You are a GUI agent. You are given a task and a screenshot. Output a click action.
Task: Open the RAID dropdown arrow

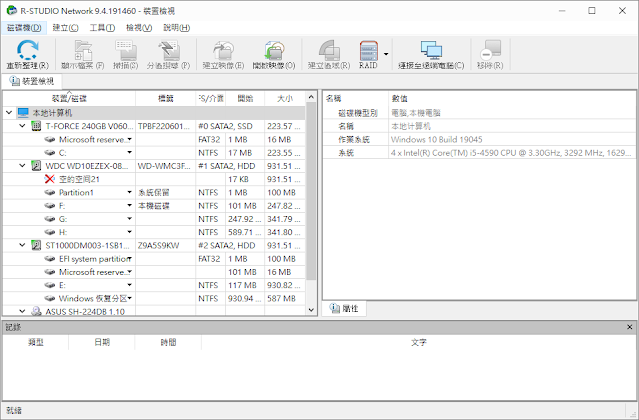[386, 54]
